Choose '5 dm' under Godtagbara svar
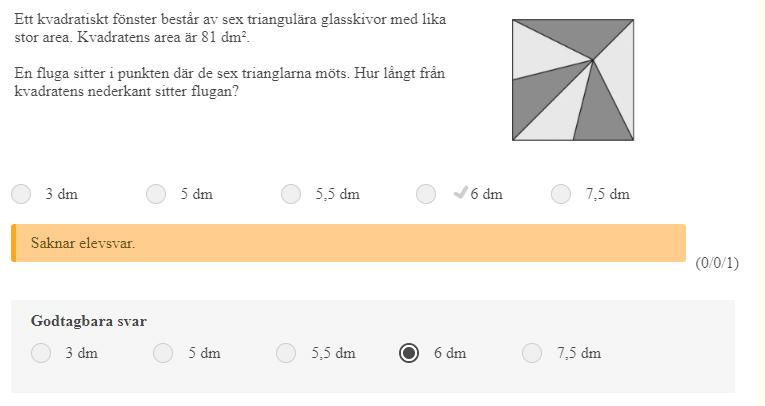This screenshot has width=765, height=406. [163, 353]
